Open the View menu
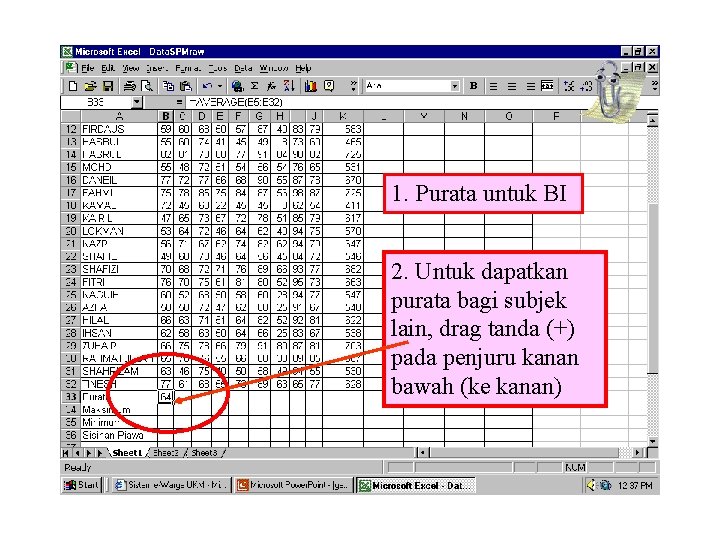 130,68
